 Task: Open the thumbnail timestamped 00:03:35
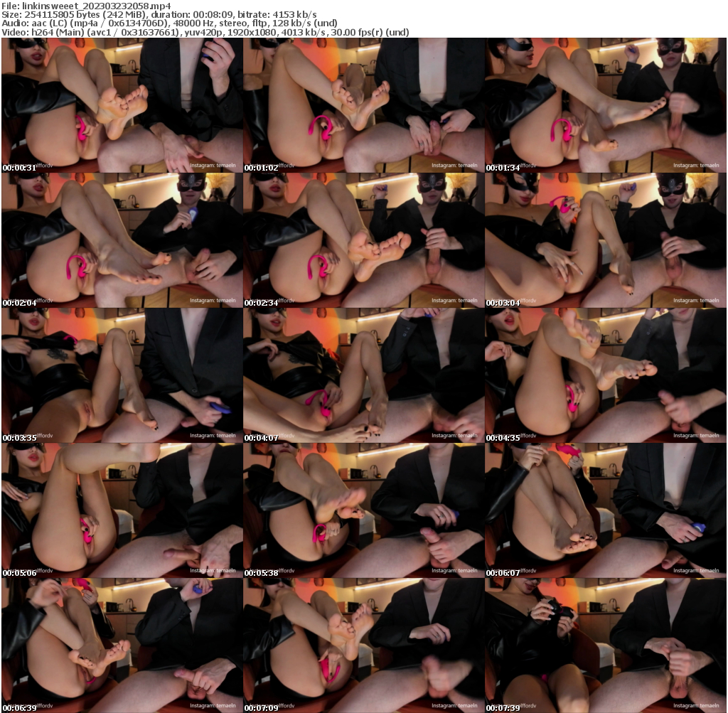pyautogui.click(x=121, y=377)
